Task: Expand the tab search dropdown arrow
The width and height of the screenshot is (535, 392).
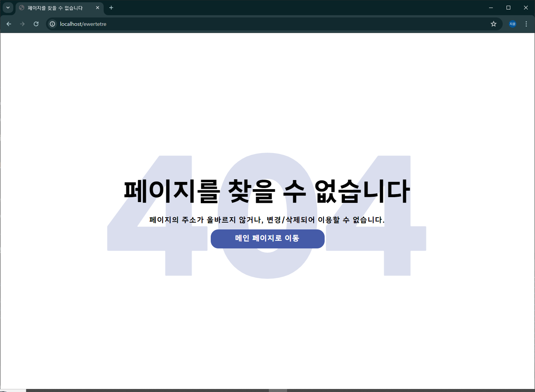Action: point(8,8)
